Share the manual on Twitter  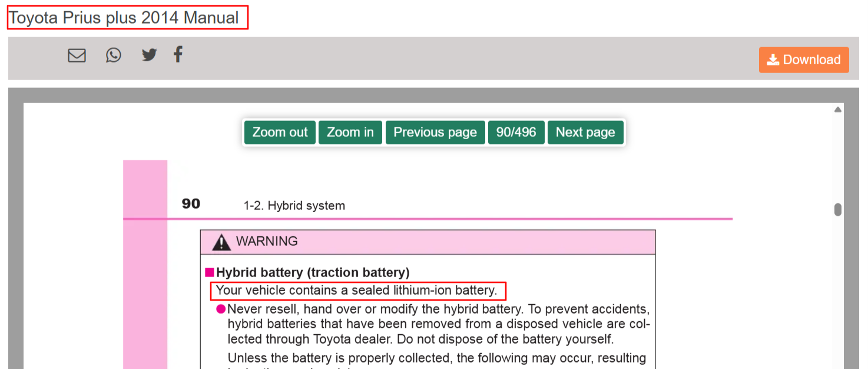[150, 55]
